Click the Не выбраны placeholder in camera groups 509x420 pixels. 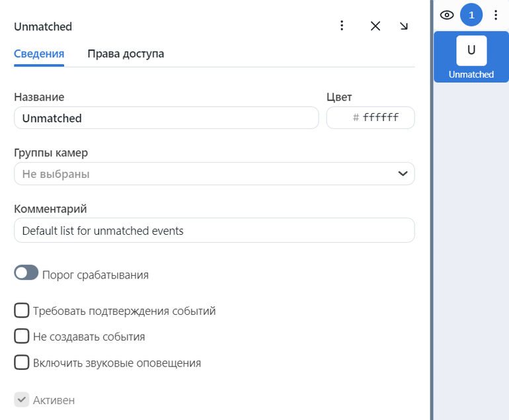click(56, 174)
